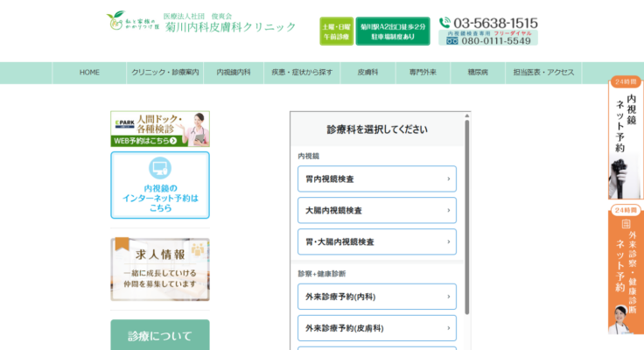Image resolution: width=644 pixels, height=350 pixels.
Task: Open the HOME menu item
Action: 89,73
